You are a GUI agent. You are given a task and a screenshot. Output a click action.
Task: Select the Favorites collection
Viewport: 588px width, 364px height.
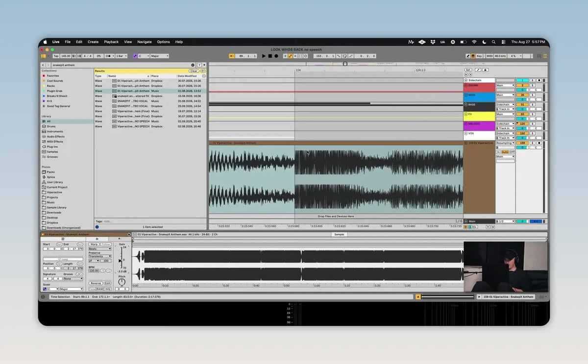[x=53, y=76]
